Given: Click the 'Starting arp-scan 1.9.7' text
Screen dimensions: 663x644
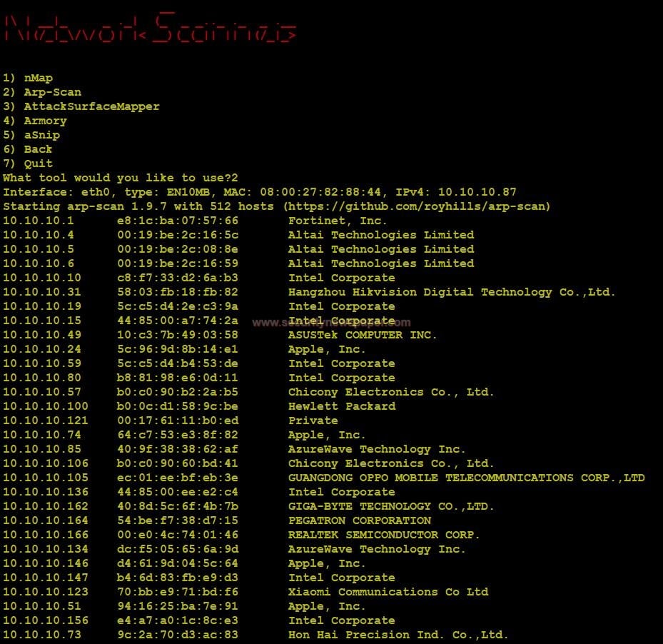Looking at the screenshot, I should click(85, 206).
